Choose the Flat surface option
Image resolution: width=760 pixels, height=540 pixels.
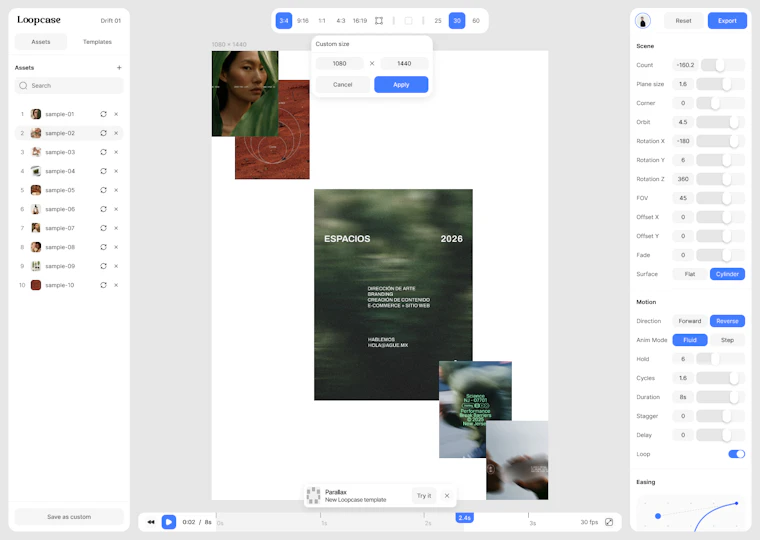click(x=690, y=274)
